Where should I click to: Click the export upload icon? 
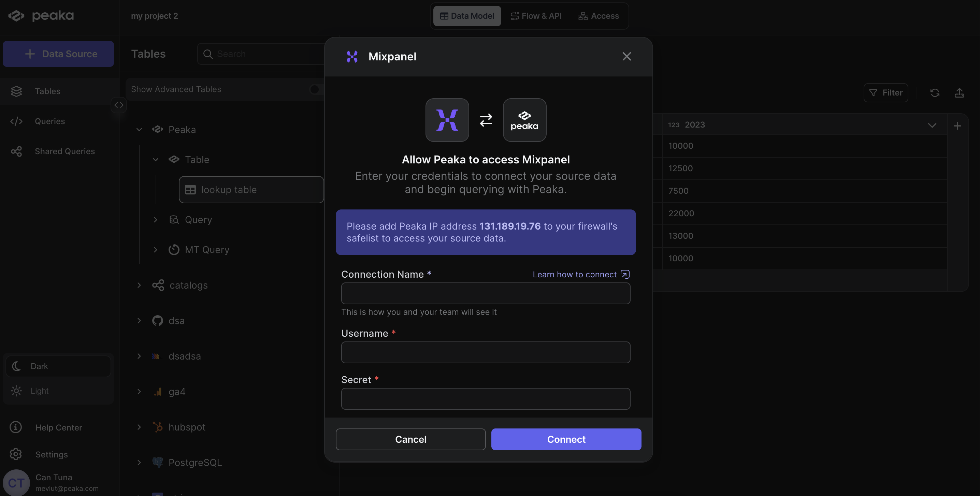(959, 93)
